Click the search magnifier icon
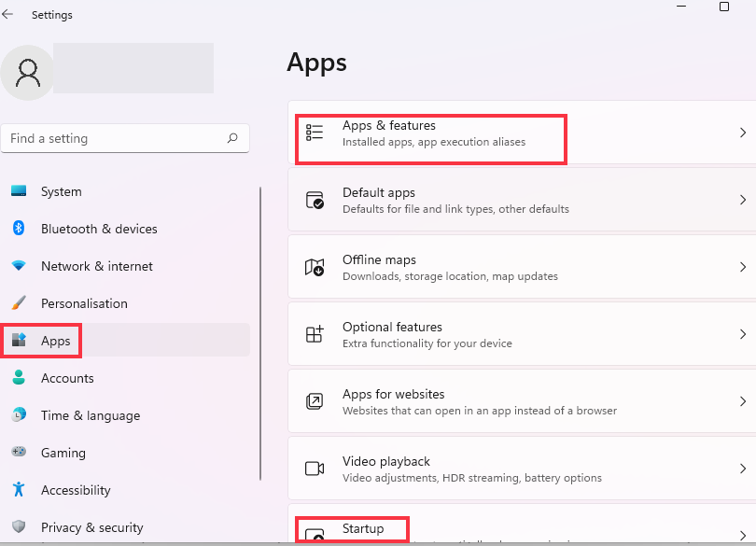The image size is (756, 546). [x=232, y=138]
